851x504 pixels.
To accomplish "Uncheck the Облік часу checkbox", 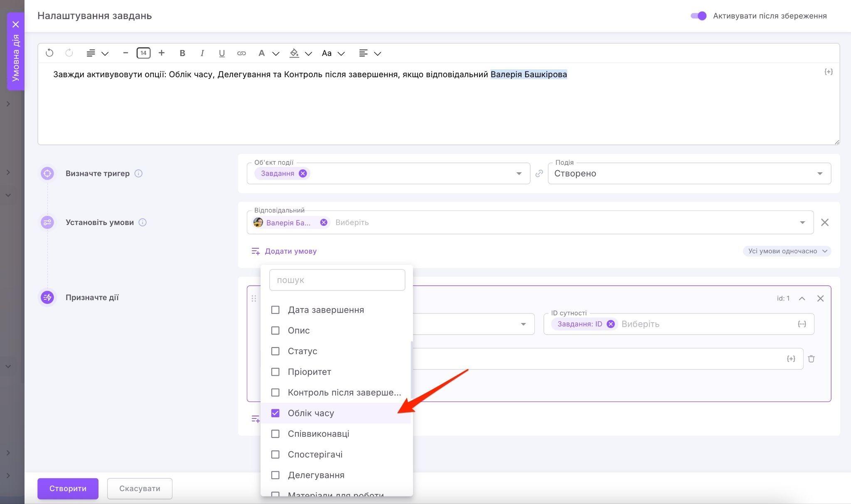I will coord(275,413).
